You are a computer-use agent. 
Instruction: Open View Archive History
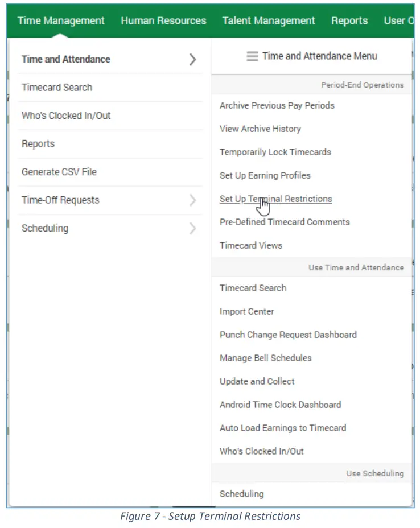(x=260, y=129)
